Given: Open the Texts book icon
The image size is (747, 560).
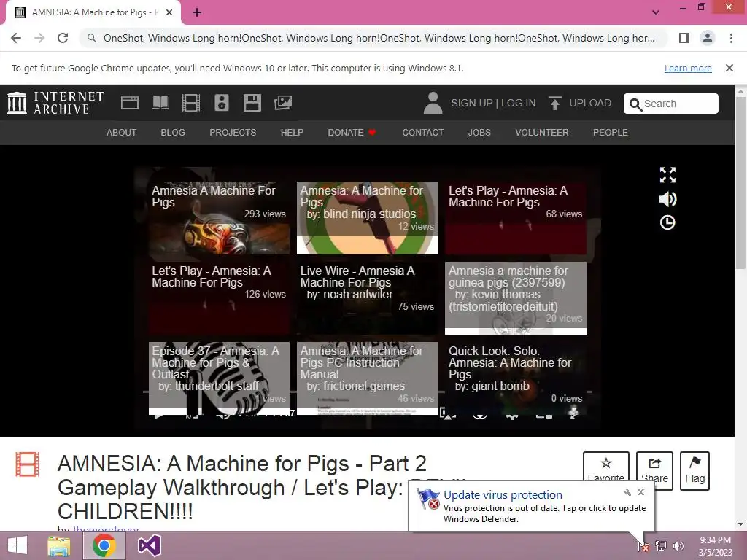Looking at the screenshot, I should coord(160,103).
